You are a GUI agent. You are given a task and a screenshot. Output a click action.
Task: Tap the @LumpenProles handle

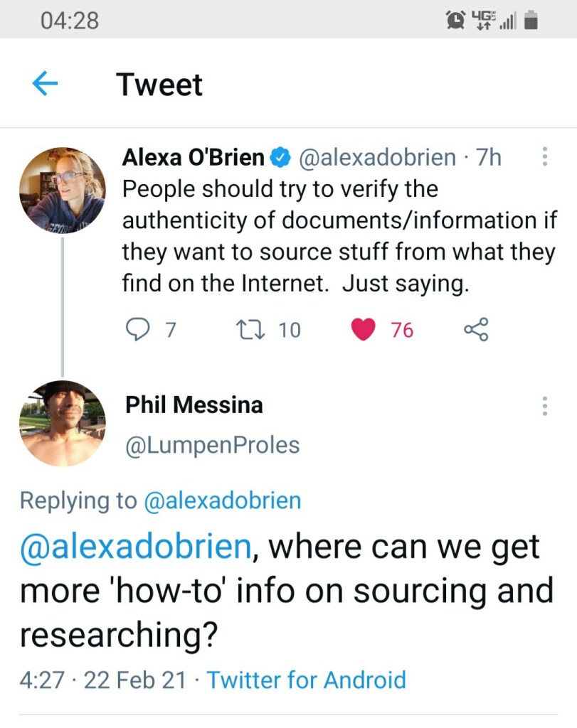(212, 445)
